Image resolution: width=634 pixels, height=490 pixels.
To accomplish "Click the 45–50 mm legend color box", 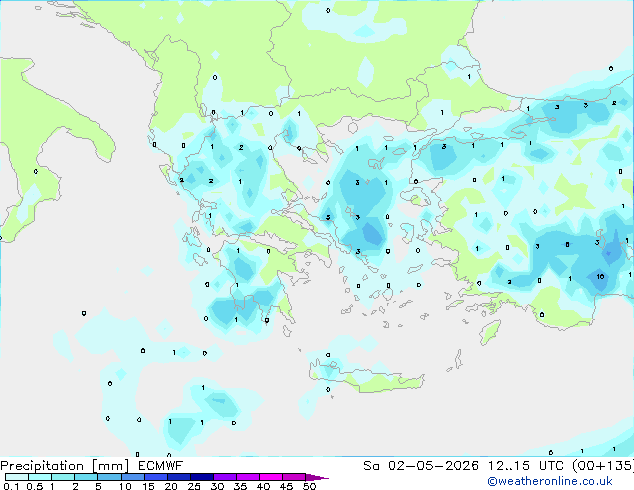I will tap(294, 477).
